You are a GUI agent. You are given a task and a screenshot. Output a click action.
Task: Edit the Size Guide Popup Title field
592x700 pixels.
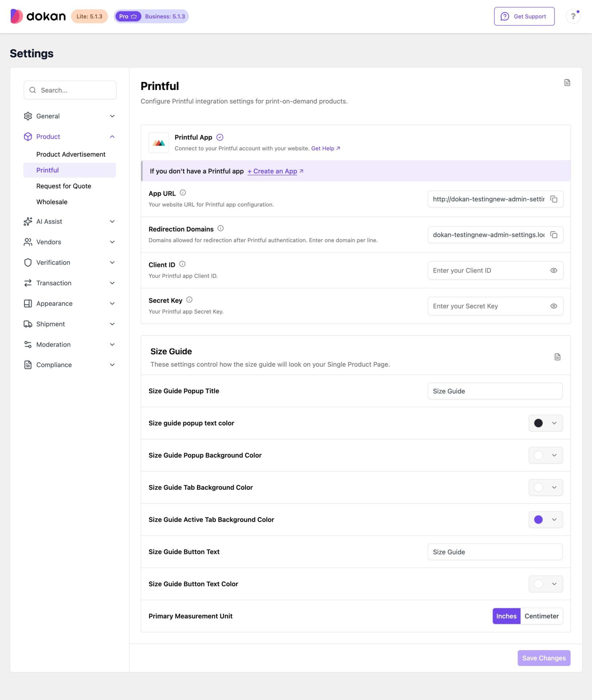tap(495, 391)
